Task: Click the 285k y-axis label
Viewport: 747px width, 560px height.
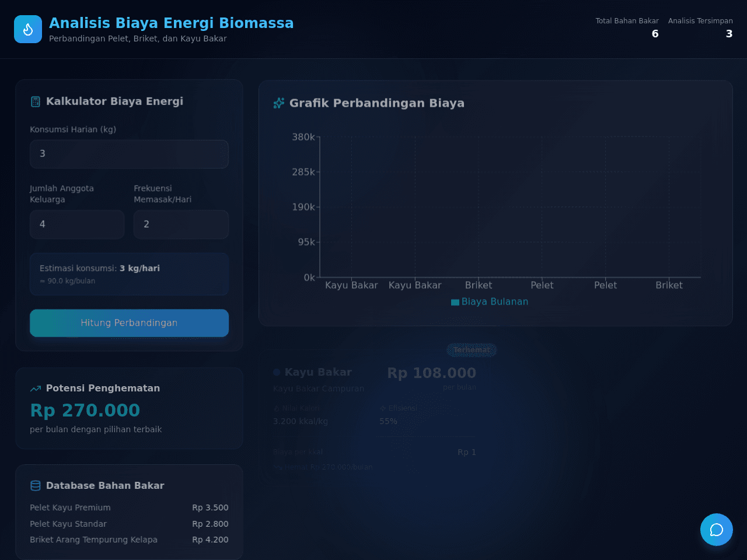Action: click(303, 172)
